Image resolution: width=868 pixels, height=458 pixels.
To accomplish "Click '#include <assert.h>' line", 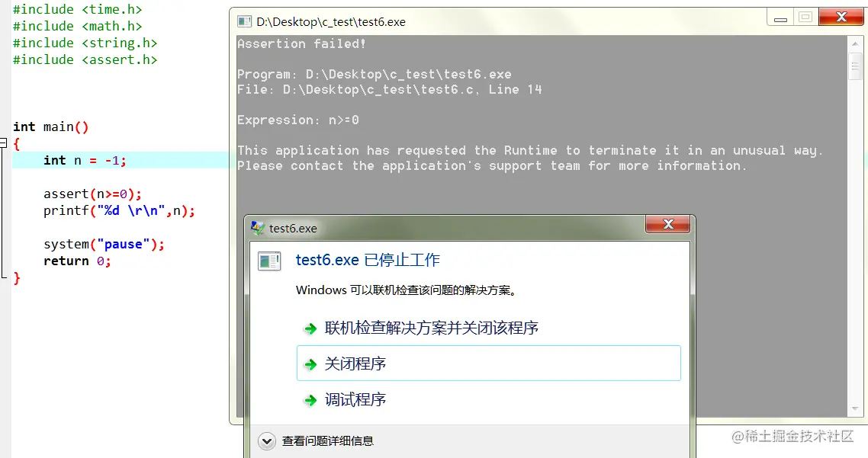I will coord(85,59).
